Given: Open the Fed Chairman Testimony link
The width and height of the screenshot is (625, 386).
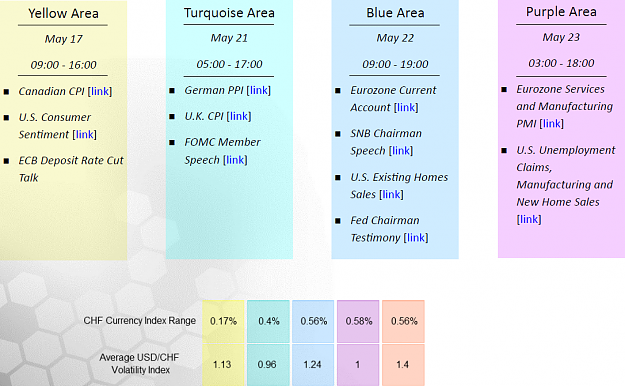Looking at the screenshot, I should tap(416, 238).
